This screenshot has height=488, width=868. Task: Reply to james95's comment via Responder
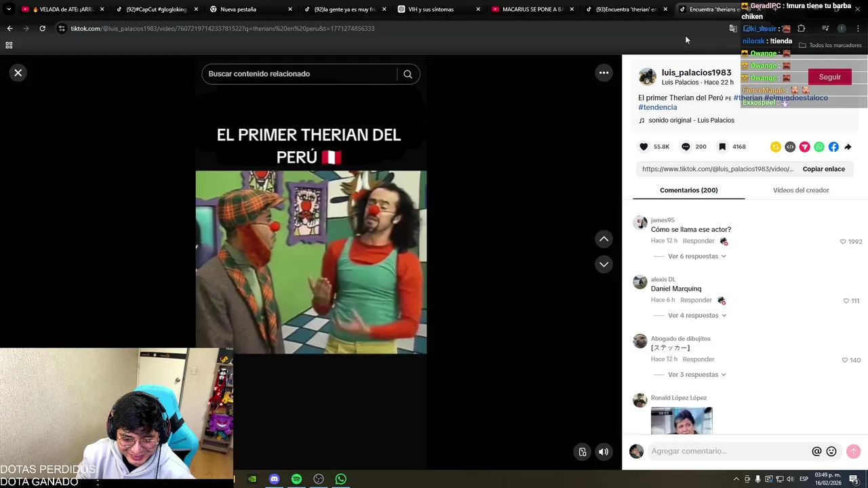pos(698,241)
